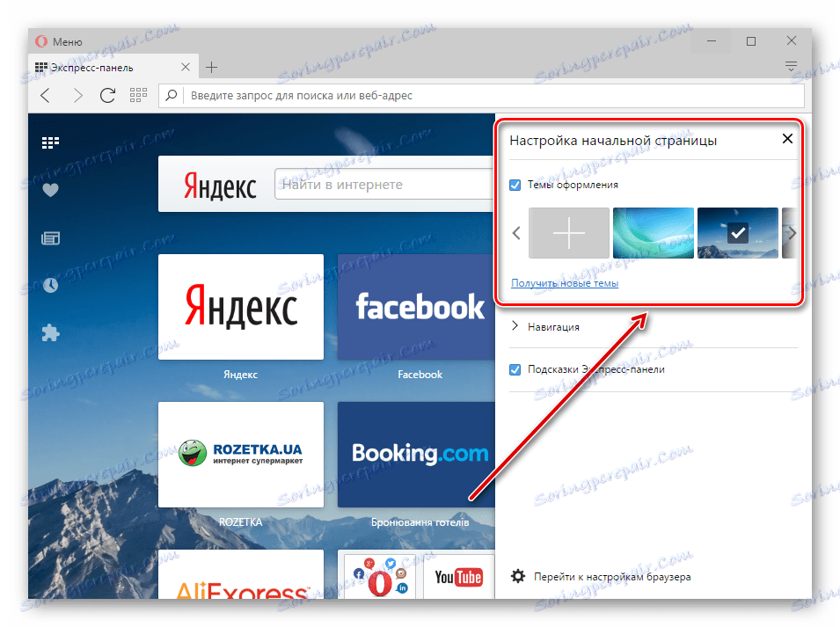
Task: Open Extensions puzzle icon in sidebar
Action: click(x=50, y=332)
